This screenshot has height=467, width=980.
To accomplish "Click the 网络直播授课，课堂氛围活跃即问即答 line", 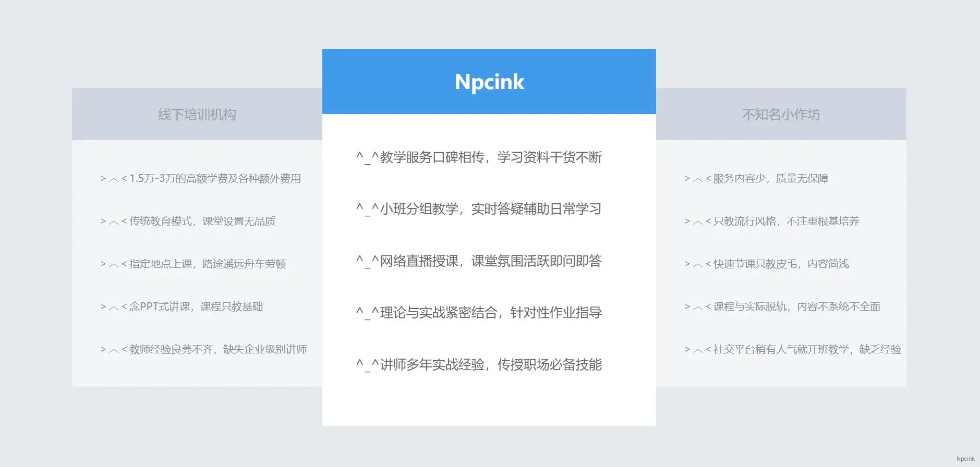I will (490, 261).
